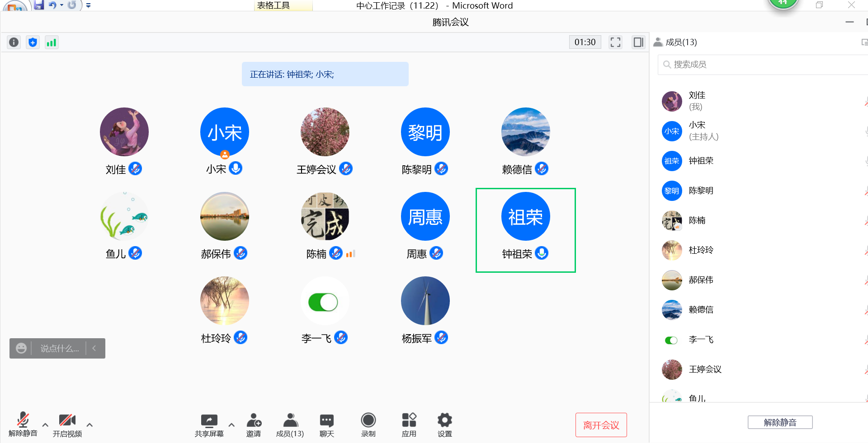Click 杨振军's wind turbine avatar
The height and width of the screenshot is (443, 868).
[x=425, y=301]
